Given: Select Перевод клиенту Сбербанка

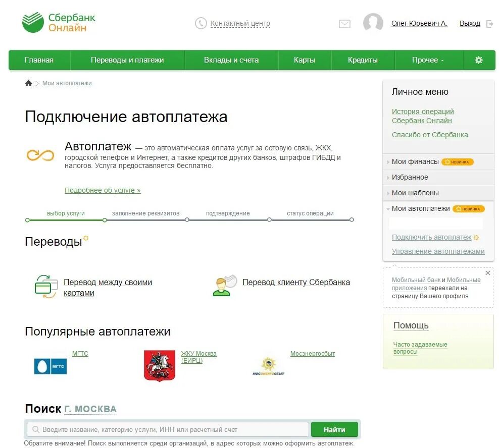Looking at the screenshot, I should 296,283.
